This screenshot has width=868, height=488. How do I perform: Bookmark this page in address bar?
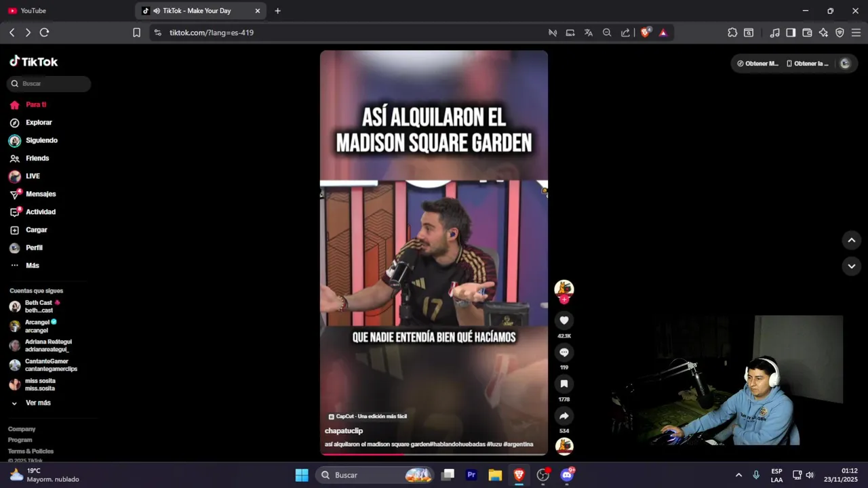136,33
